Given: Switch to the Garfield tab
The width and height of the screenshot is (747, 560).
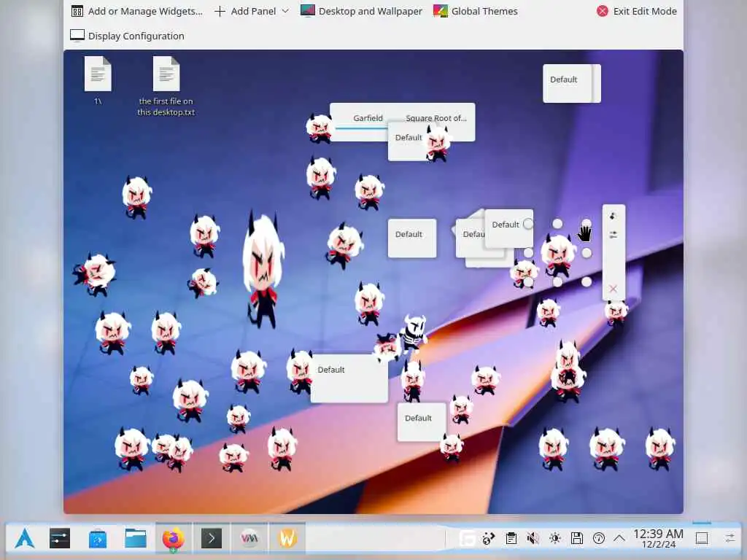Looking at the screenshot, I should pyautogui.click(x=368, y=117).
